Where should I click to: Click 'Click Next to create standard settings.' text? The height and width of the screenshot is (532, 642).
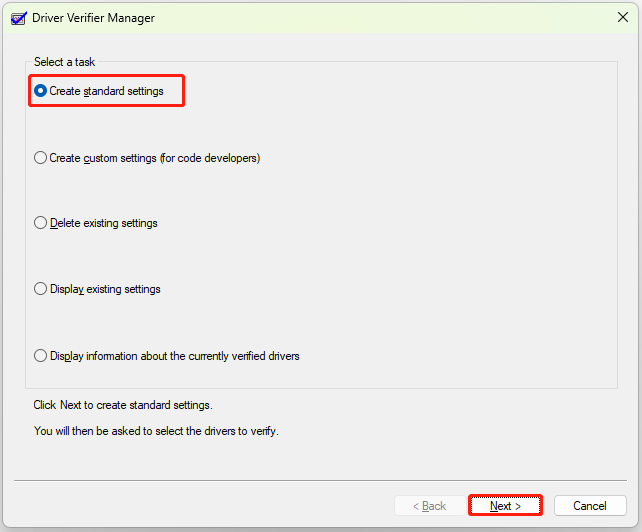point(123,405)
